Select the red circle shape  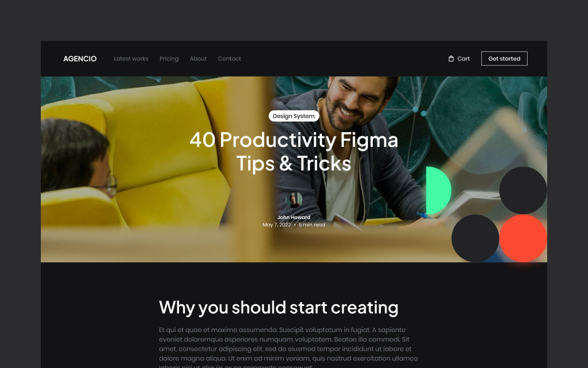click(x=523, y=238)
